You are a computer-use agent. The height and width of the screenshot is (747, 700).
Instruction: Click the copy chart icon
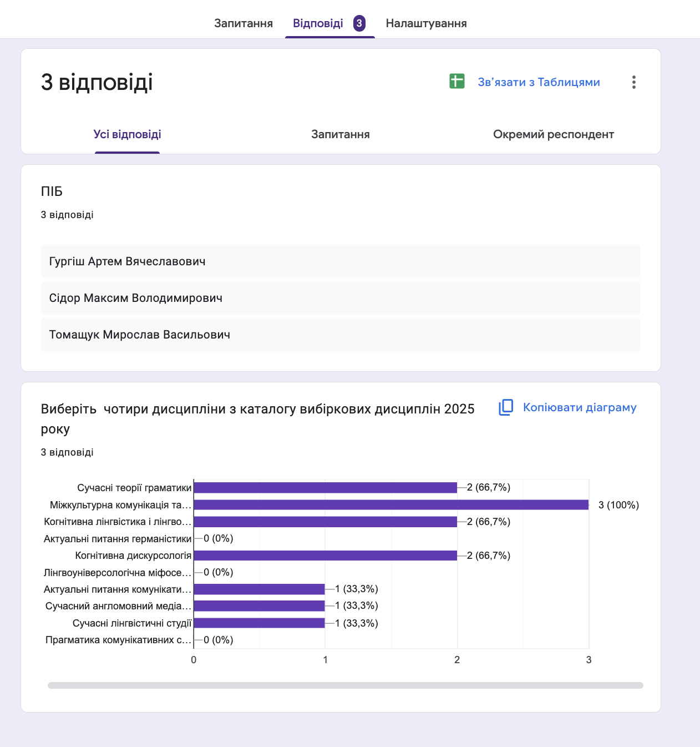coord(506,407)
